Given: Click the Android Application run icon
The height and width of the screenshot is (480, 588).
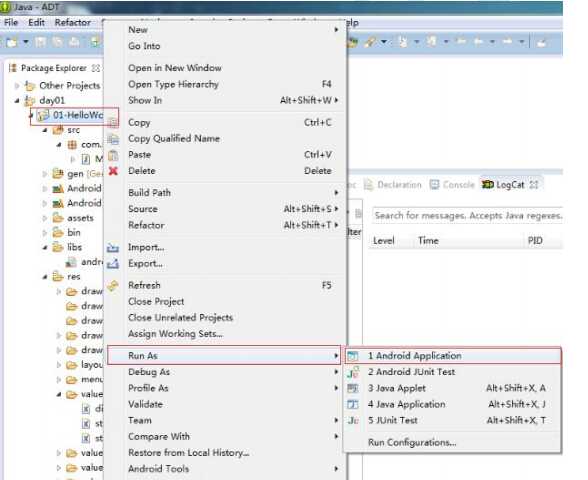Looking at the screenshot, I should point(353,356).
